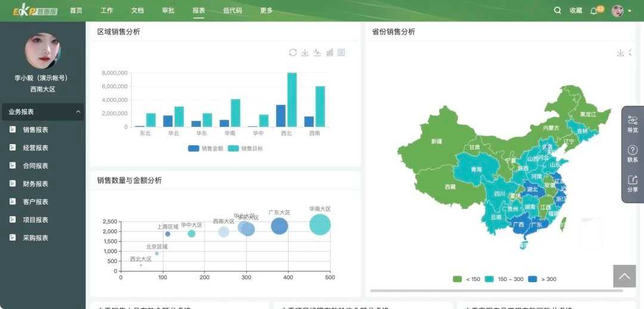Click the back-to-top arrow button

coord(624,276)
